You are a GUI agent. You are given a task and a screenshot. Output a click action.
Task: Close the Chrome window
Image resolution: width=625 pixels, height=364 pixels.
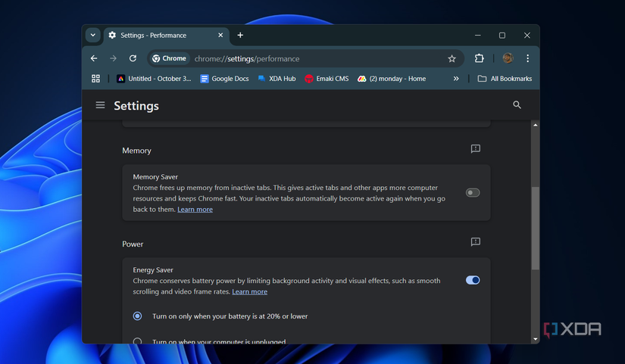point(527,36)
